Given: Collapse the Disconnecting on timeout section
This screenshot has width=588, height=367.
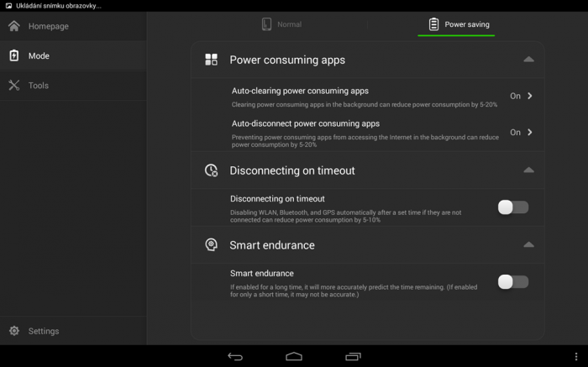Looking at the screenshot, I should 528,170.
